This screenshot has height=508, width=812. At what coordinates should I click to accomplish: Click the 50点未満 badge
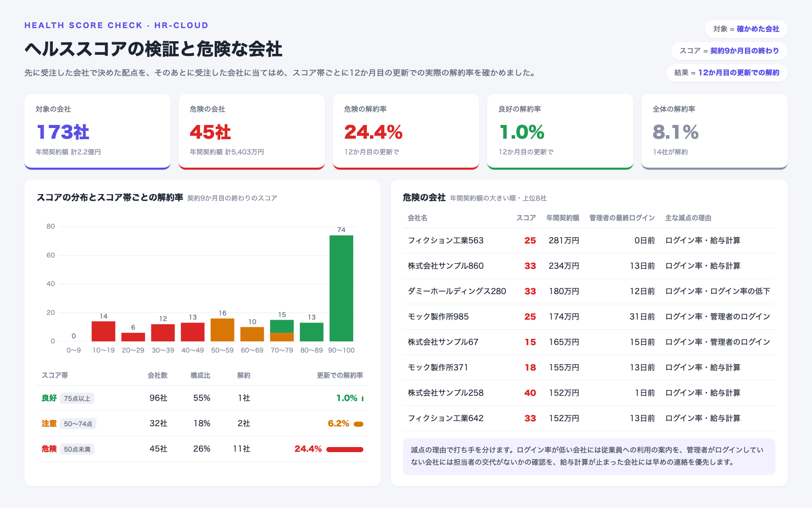tap(77, 449)
